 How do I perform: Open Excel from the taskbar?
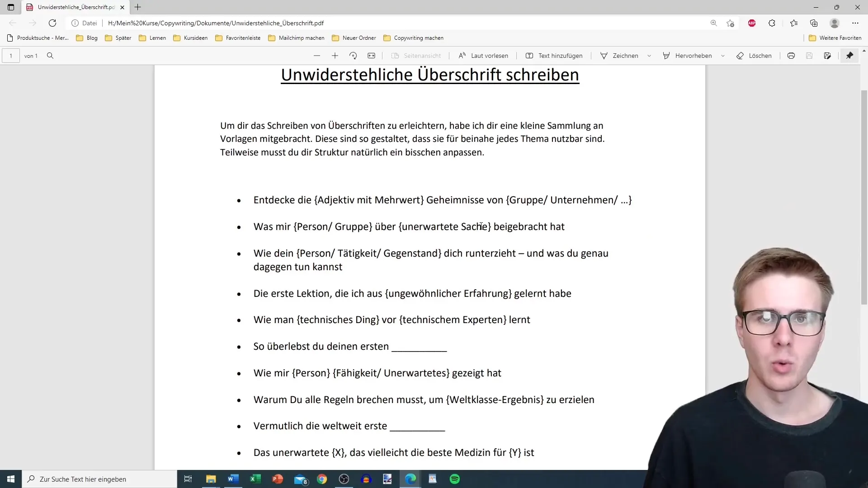[x=255, y=479]
